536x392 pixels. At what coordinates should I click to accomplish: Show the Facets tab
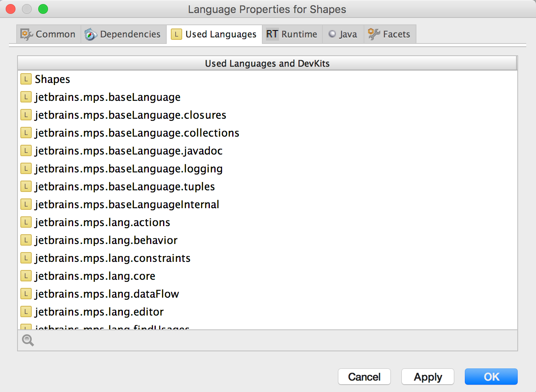[x=390, y=34]
